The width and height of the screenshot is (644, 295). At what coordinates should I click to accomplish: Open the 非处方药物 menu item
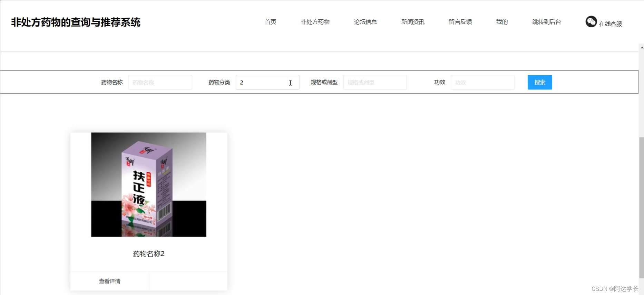point(315,22)
